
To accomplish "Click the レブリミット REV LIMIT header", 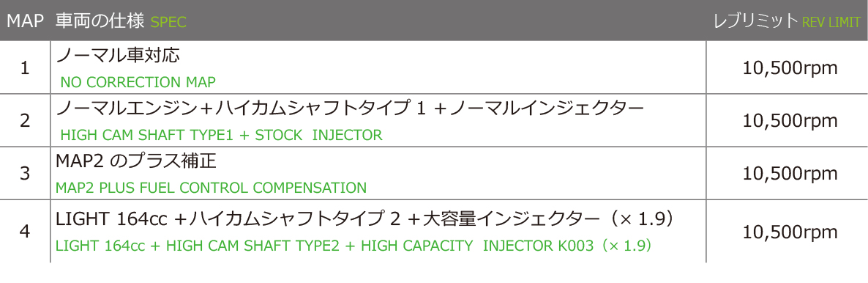I will coord(787,22).
